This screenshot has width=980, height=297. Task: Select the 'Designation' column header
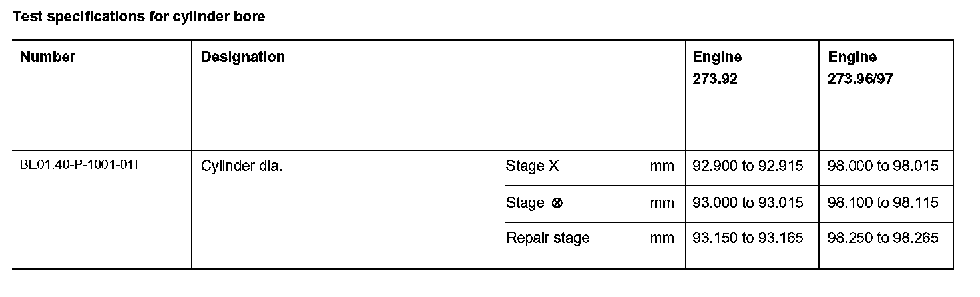tap(242, 57)
